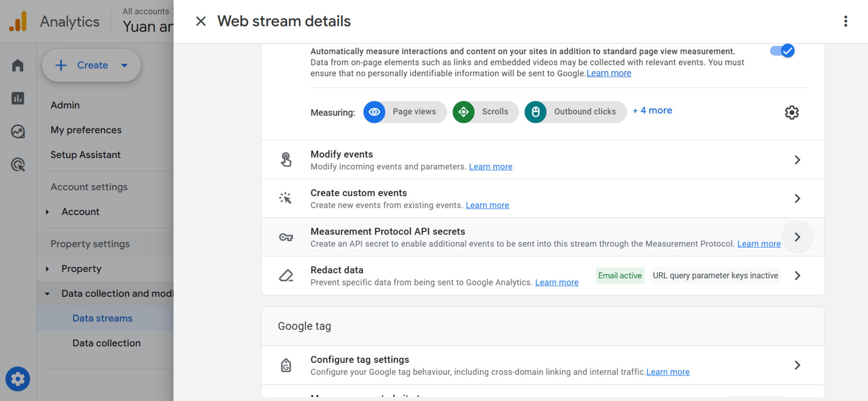
Task: Collapse Data collection and modification section
Action: [x=48, y=294]
